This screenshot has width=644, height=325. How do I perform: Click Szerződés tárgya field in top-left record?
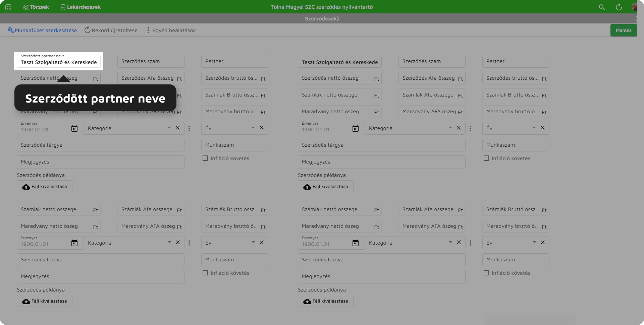101,145
